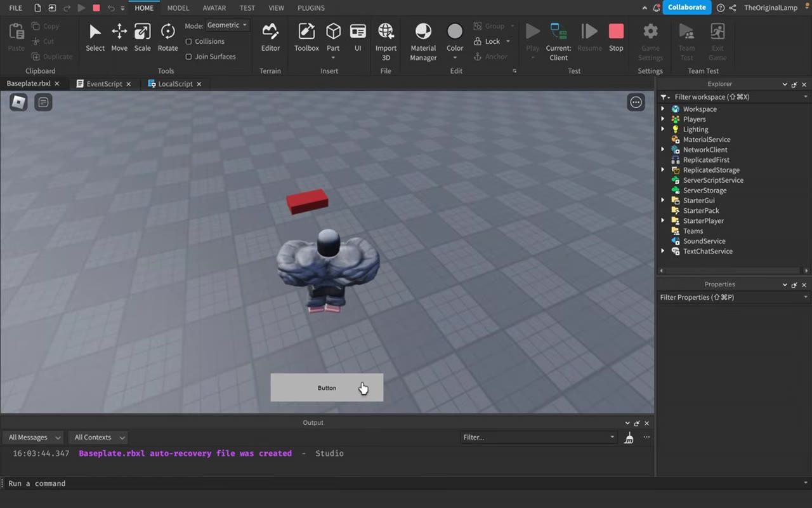Open the Material Manager
This screenshot has height=508, width=812.
[x=423, y=42]
